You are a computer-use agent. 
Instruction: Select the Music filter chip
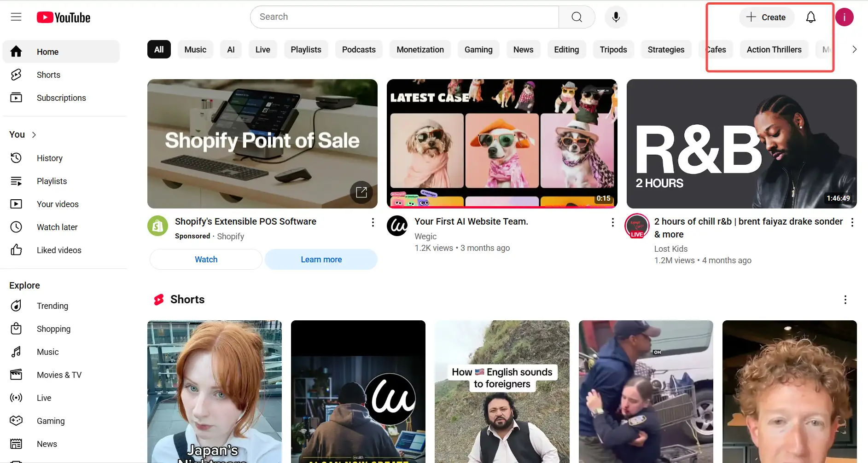(x=195, y=49)
